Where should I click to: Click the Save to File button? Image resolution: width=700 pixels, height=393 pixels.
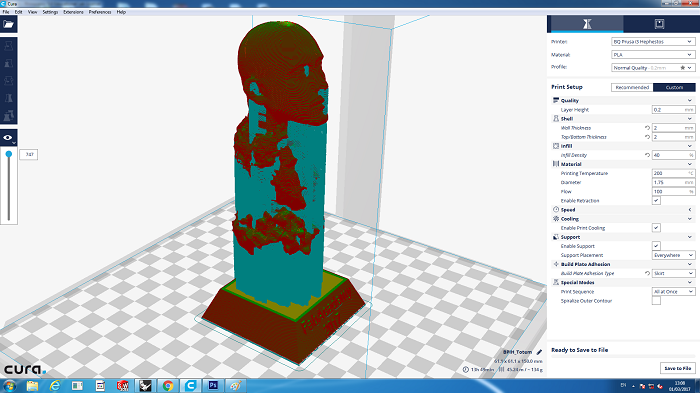678,368
